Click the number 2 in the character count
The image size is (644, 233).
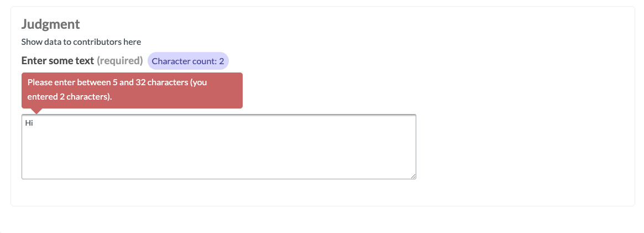point(221,61)
